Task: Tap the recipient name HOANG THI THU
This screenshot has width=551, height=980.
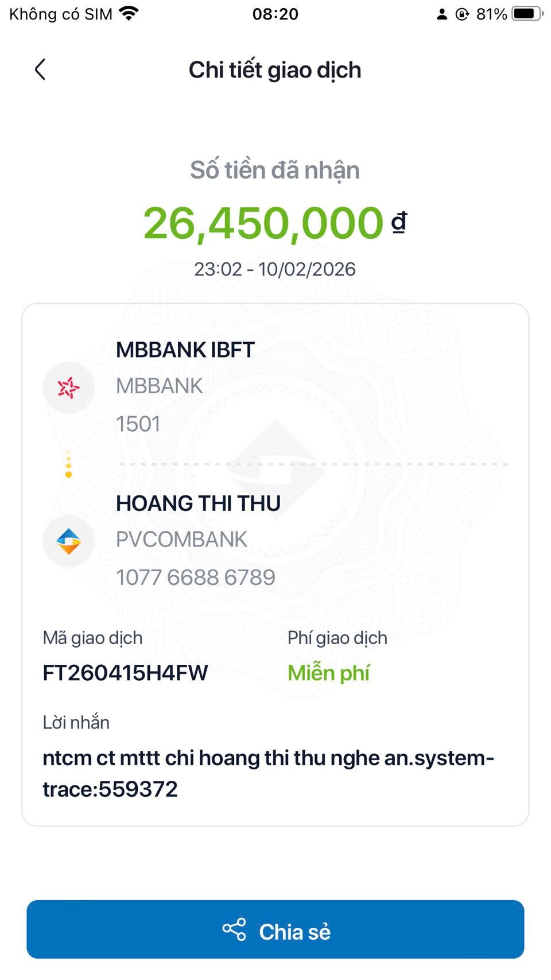Action: coord(198,503)
